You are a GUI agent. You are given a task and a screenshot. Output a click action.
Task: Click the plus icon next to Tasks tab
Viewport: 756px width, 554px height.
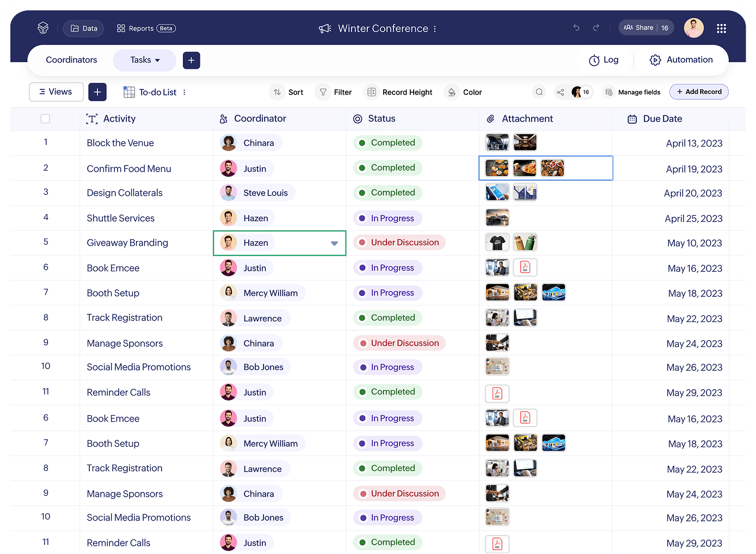192,60
